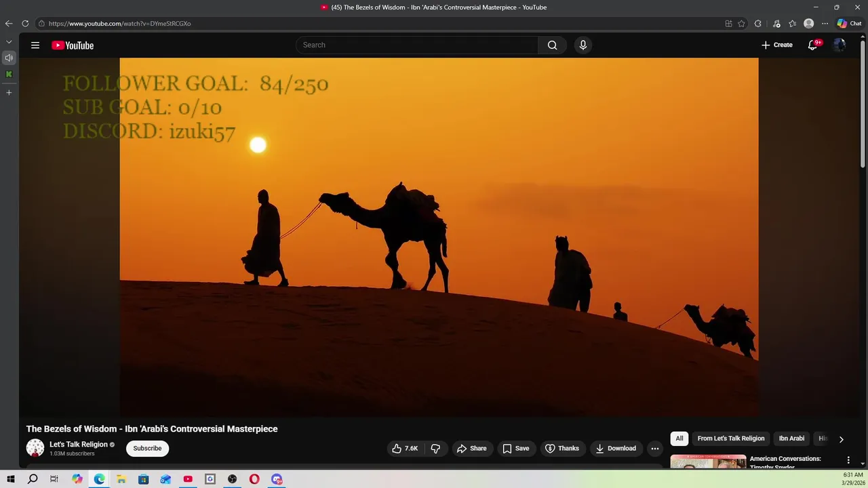Screen dimensions: 868x488
Task: Open the YouTube account avatar menu
Action: (840, 45)
